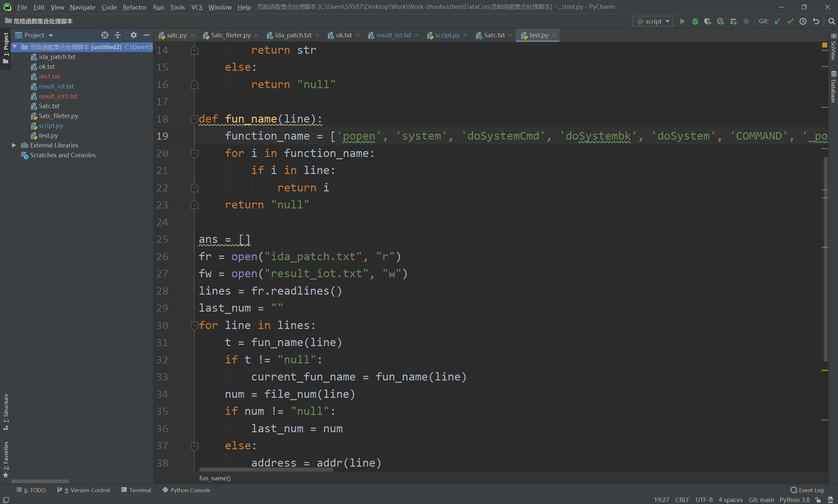Viewport: 838px width, 504px height.
Task: Click the Project panel horizontal scrollbar
Action: [x=40, y=481]
